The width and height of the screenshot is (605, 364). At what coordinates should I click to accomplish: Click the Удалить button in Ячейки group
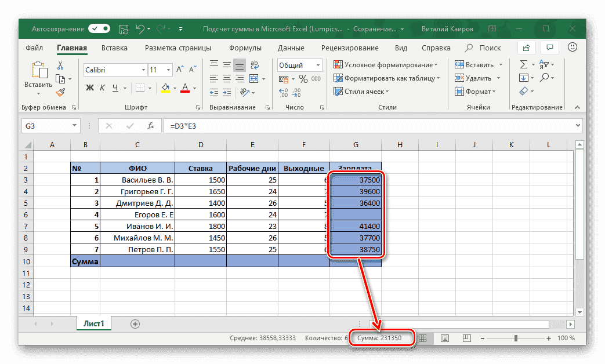478,78
